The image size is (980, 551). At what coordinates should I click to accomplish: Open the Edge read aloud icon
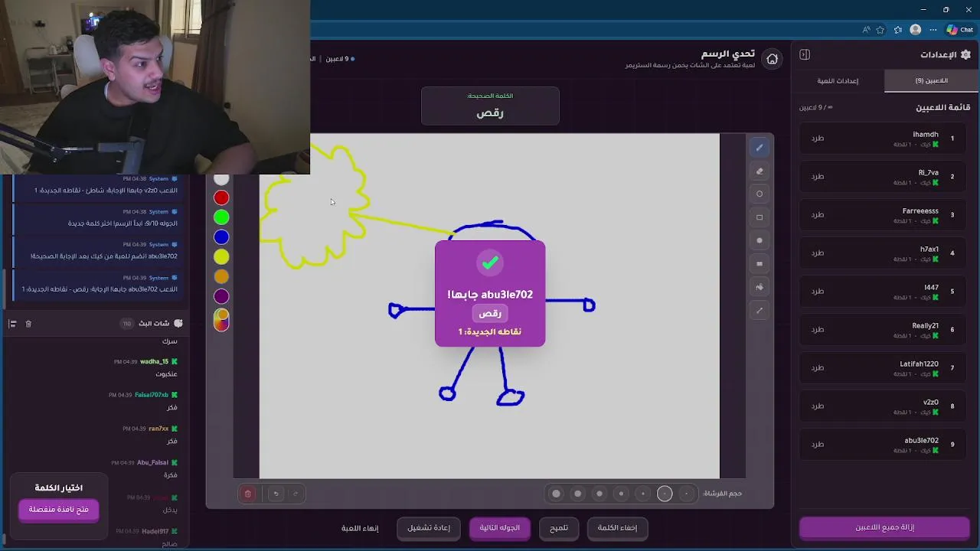tap(866, 30)
